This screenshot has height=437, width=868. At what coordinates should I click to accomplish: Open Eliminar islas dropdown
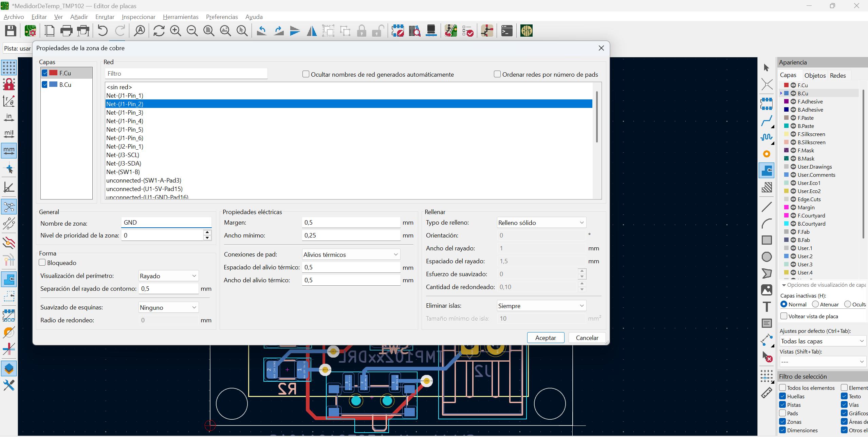point(541,306)
